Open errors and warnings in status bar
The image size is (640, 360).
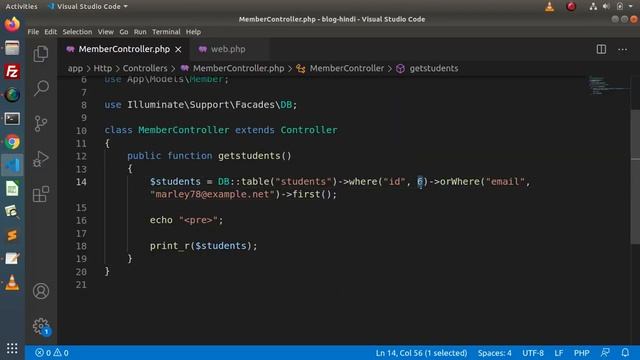pyautogui.click(x=51, y=353)
